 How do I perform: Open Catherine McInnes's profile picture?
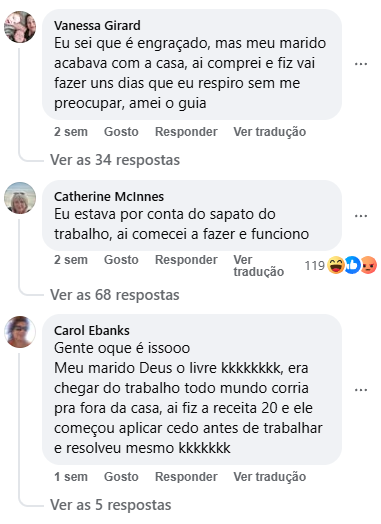(20, 198)
